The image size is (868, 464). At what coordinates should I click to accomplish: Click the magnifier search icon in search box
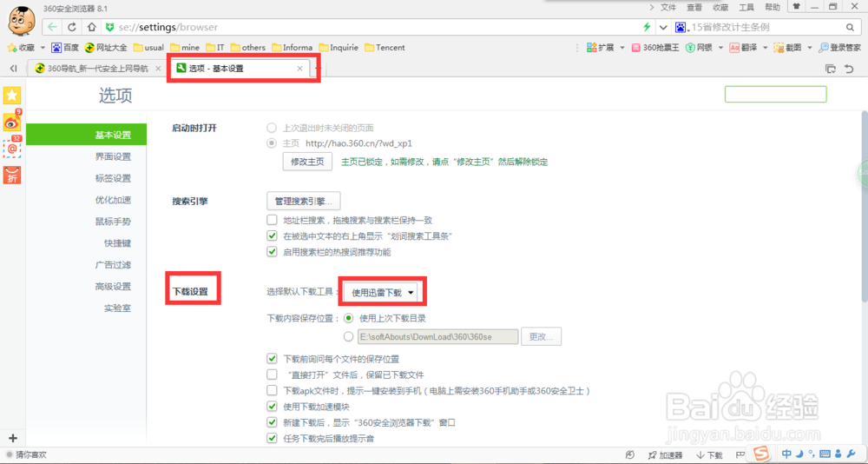point(850,27)
